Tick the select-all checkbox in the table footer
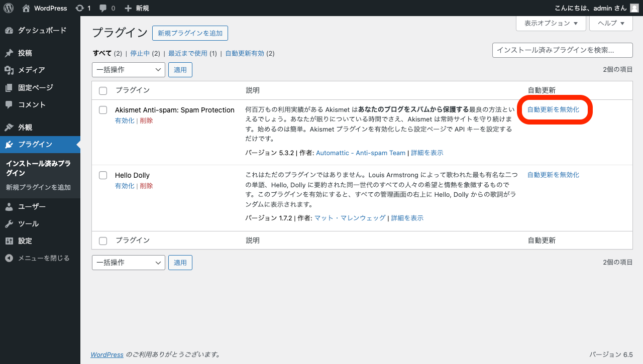This screenshot has width=643, height=364. pyautogui.click(x=103, y=241)
